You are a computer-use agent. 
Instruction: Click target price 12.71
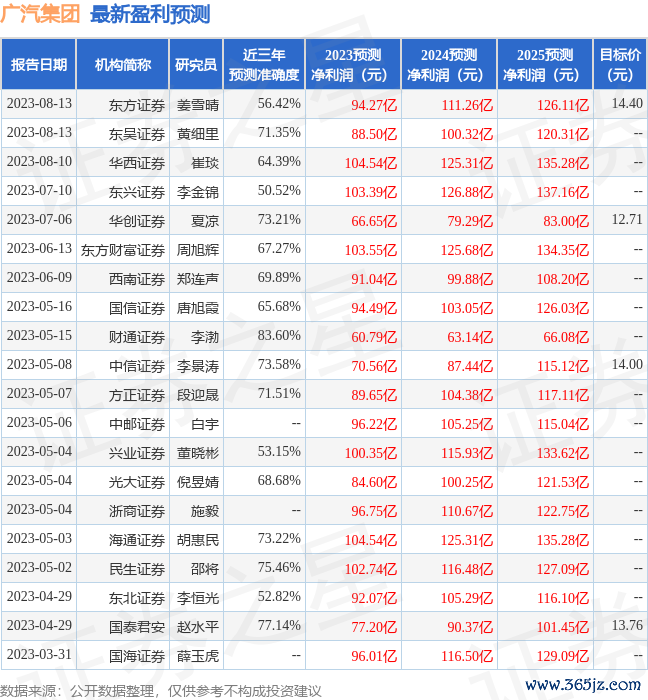[x=627, y=220]
